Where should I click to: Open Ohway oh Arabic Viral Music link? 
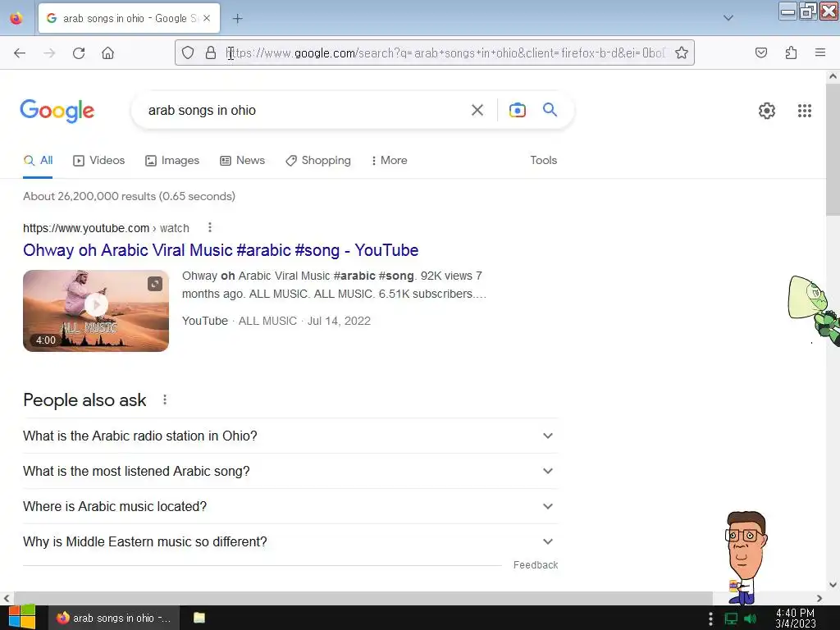[221, 250]
